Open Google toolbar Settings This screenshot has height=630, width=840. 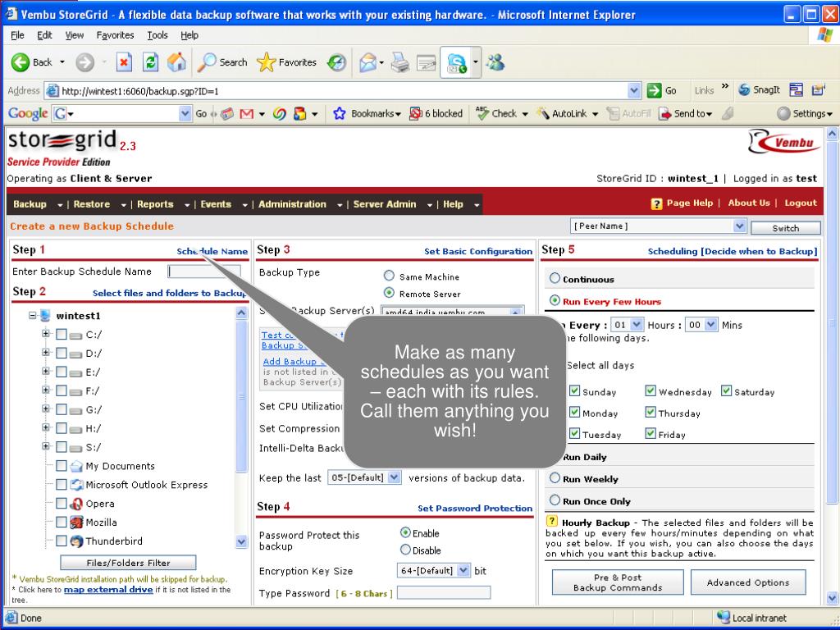pyautogui.click(x=805, y=113)
